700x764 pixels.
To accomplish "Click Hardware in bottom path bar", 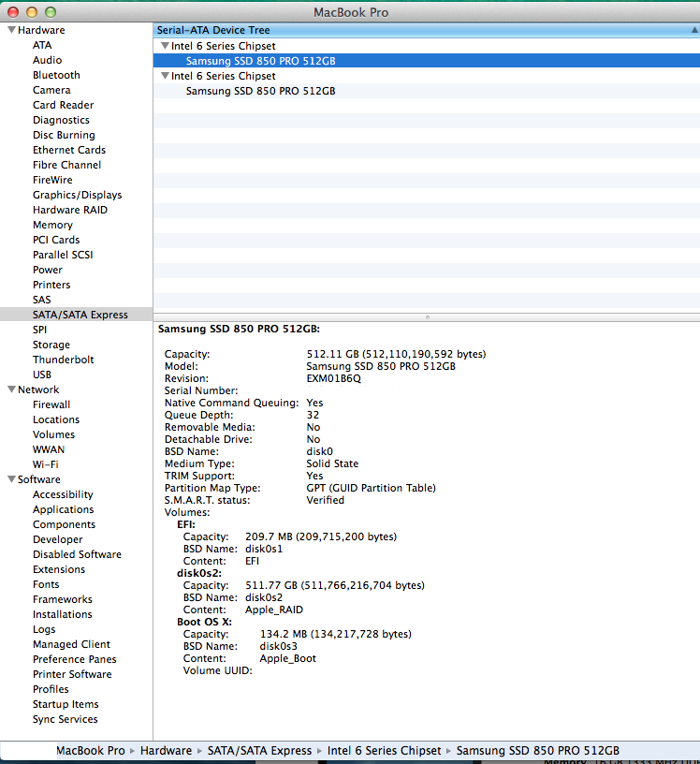I will pos(166,750).
